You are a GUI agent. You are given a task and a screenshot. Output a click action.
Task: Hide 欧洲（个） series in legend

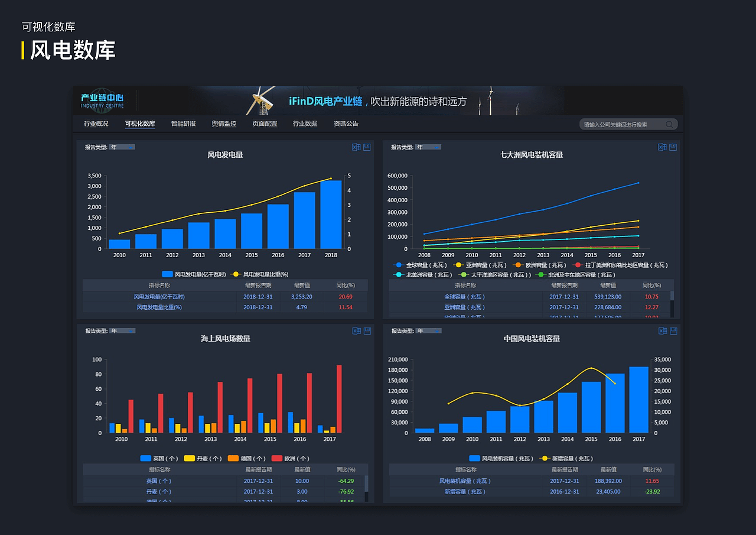coord(291,458)
